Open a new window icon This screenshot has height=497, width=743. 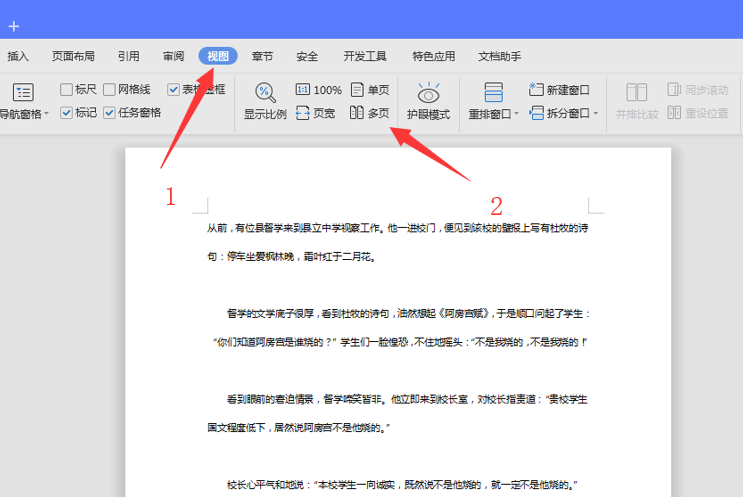(536, 89)
